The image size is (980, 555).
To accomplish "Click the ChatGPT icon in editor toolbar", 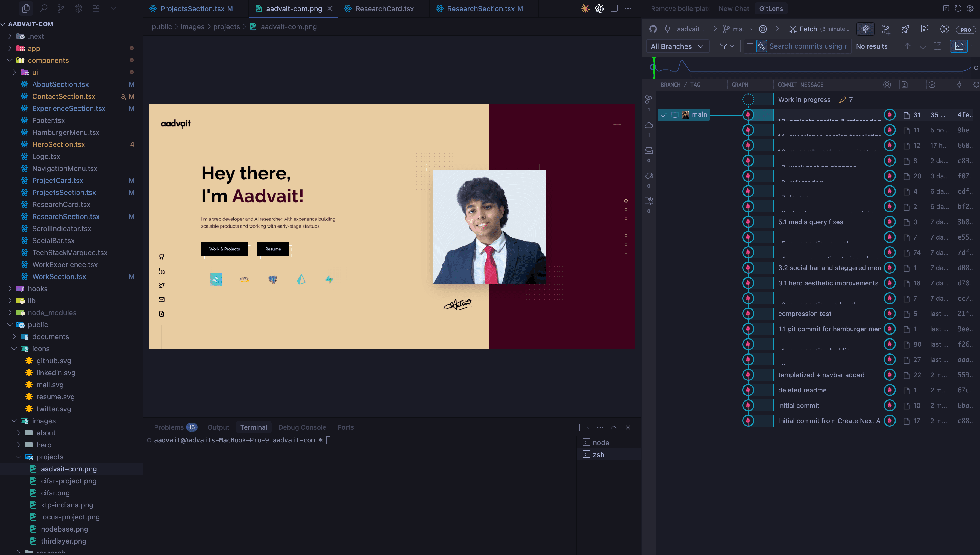I will [599, 8].
